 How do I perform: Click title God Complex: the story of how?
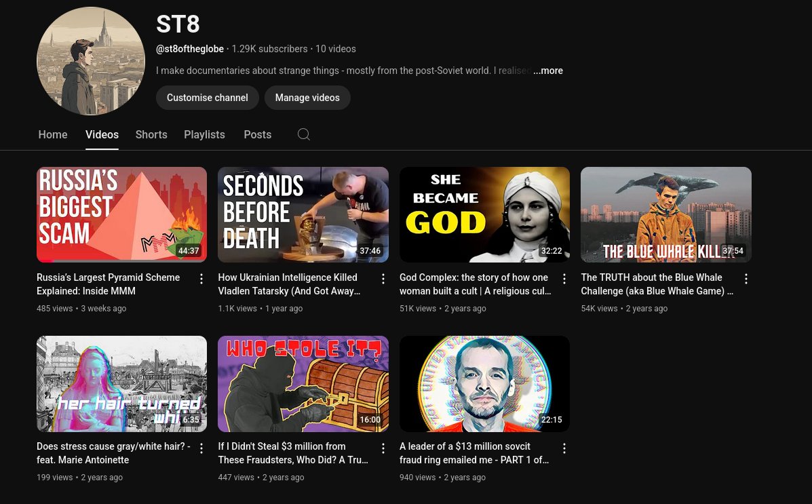coord(475,284)
